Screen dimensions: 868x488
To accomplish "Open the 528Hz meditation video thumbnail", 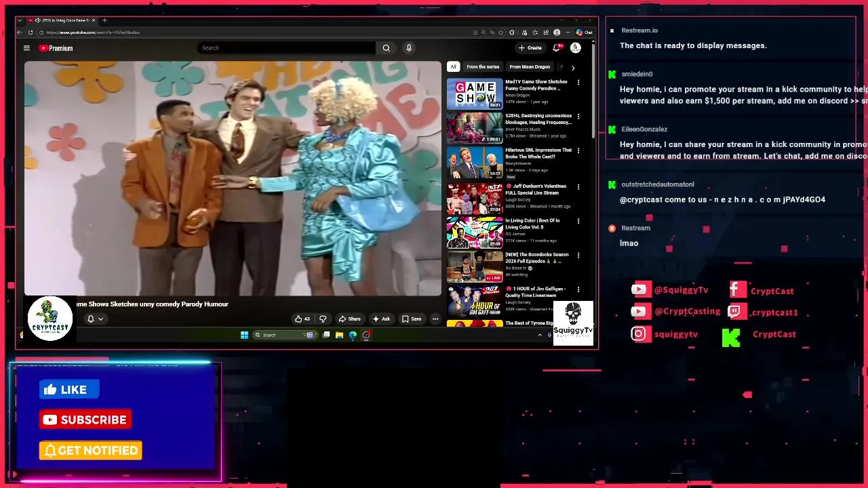I will tap(475, 128).
